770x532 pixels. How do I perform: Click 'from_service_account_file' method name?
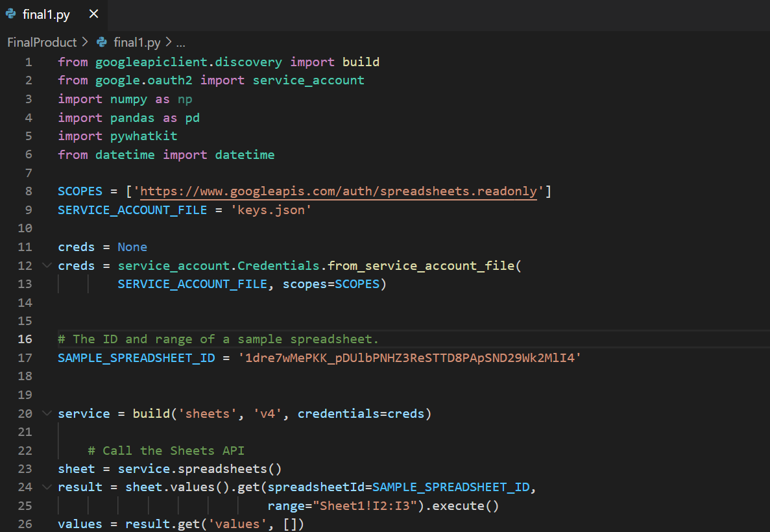click(421, 266)
